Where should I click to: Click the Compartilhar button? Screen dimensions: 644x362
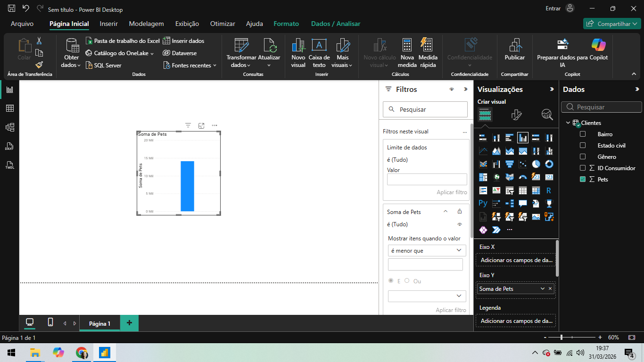click(611, 24)
